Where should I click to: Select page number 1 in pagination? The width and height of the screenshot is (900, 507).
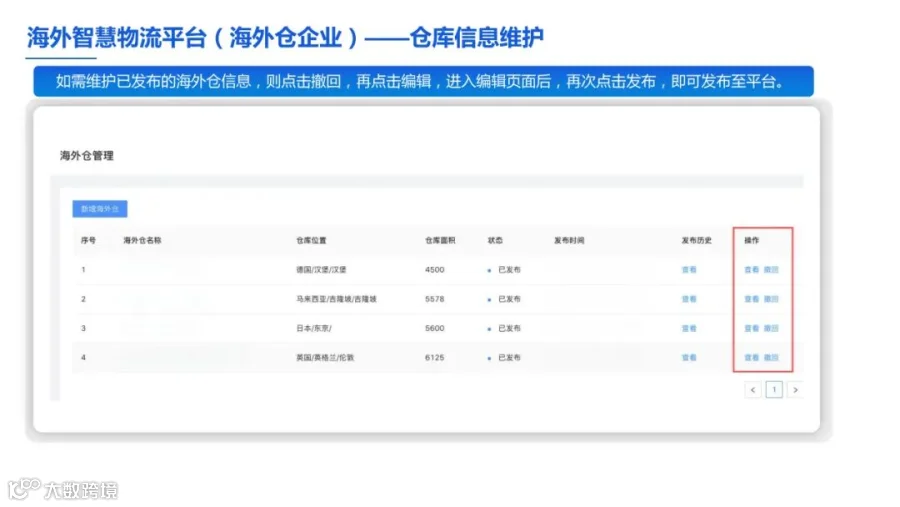774,390
